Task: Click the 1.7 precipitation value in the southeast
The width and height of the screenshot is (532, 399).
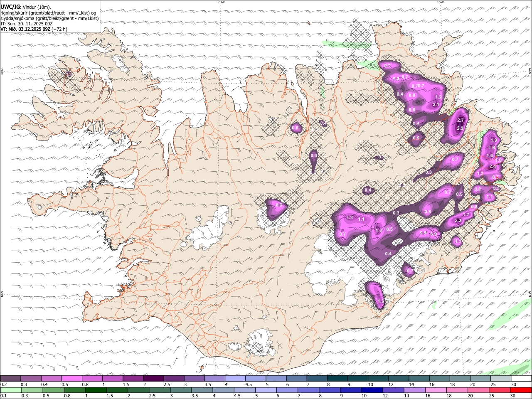Action: pyautogui.click(x=466, y=215)
